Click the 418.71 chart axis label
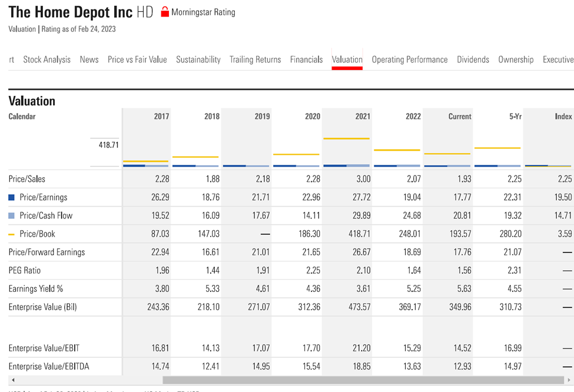Screen dimensions: 574x392 [x=109, y=145]
